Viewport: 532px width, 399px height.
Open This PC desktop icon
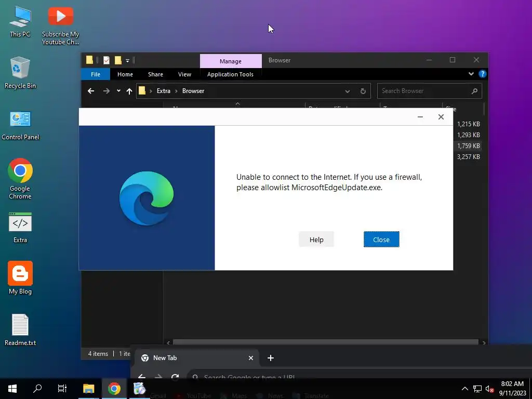[x=20, y=22]
